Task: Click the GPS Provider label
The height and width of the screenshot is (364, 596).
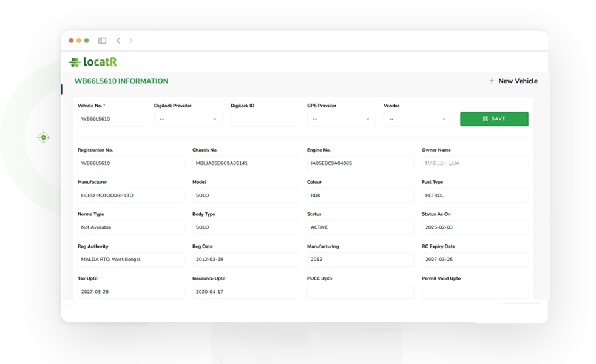Action: (322, 106)
